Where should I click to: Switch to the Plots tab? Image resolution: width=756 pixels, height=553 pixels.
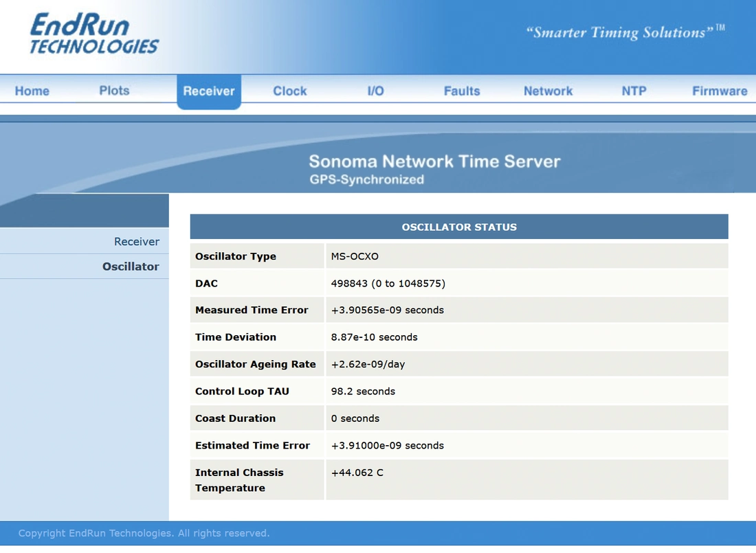coord(114,91)
